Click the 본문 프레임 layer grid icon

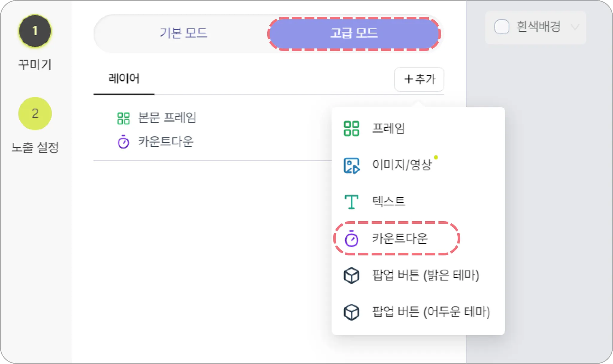tap(123, 118)
